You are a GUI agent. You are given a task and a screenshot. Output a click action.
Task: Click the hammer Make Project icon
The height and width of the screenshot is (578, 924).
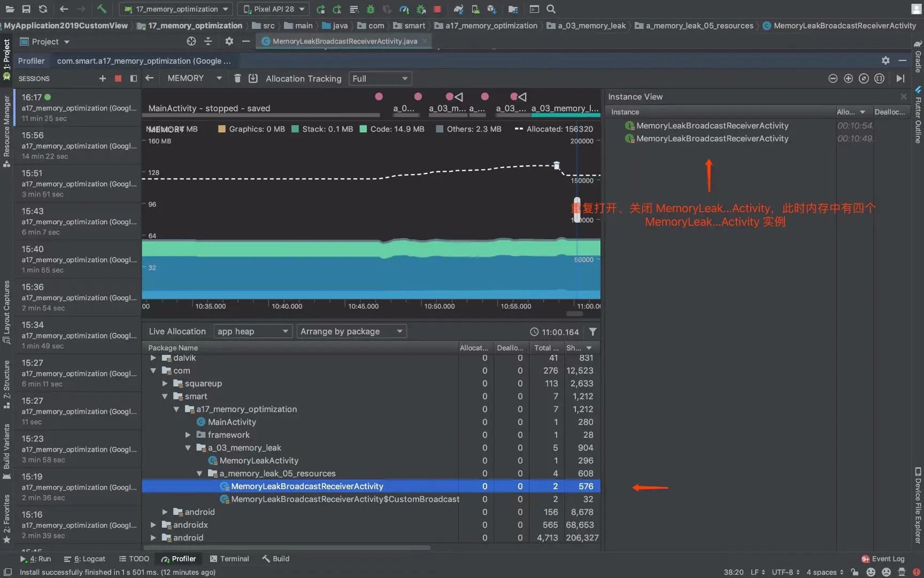102,9
